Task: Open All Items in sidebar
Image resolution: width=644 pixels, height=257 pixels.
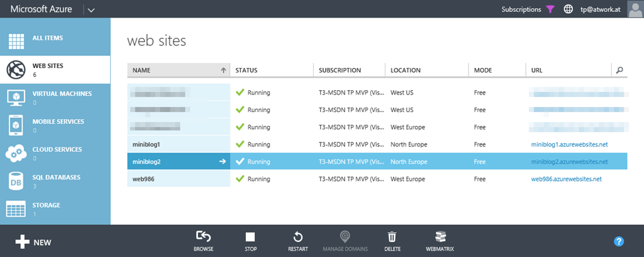Action: pyautogui.click(x=47, y=38)
